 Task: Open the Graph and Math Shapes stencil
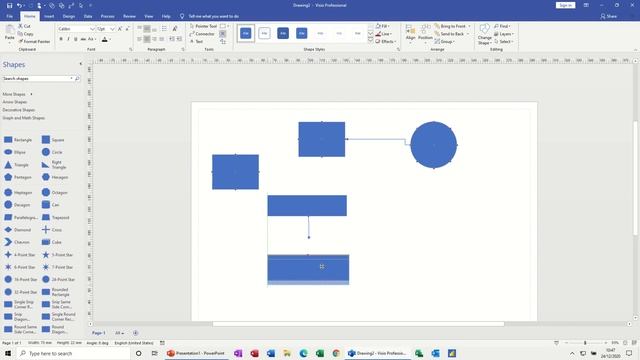[x=24, y=118]
